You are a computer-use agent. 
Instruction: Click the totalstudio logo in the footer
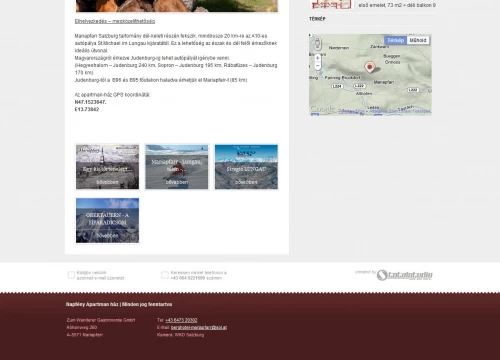404,275
